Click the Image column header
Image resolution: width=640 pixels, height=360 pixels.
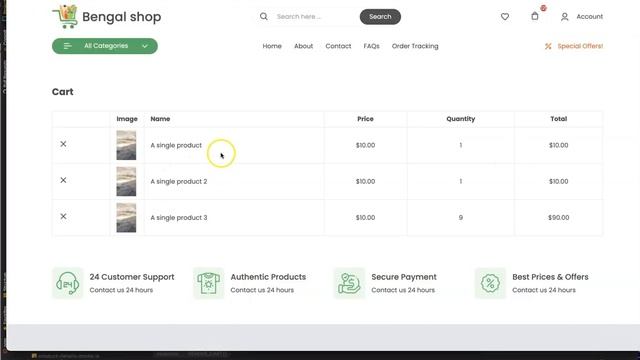point(127,119)
